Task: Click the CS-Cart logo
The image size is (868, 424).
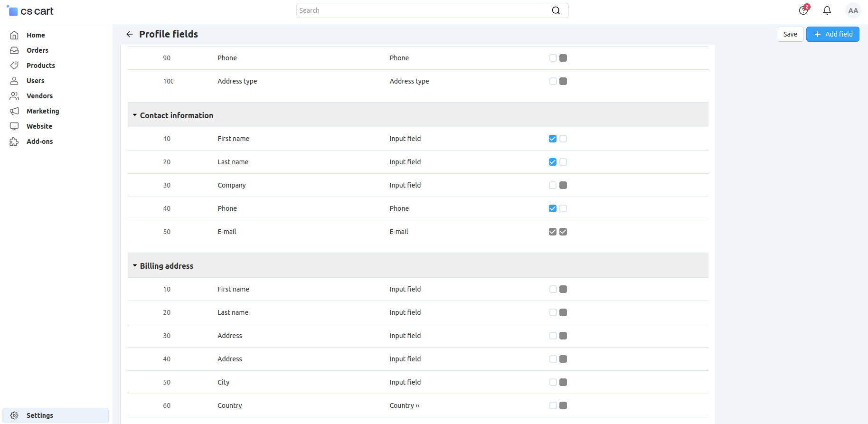Action: (x=30, y=10)
